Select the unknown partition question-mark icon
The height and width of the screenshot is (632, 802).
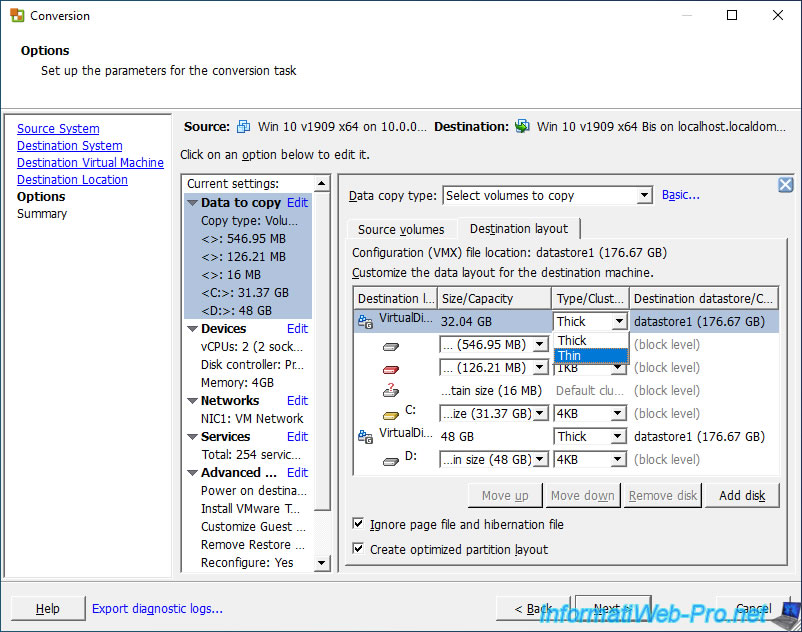tap(391, 391)
